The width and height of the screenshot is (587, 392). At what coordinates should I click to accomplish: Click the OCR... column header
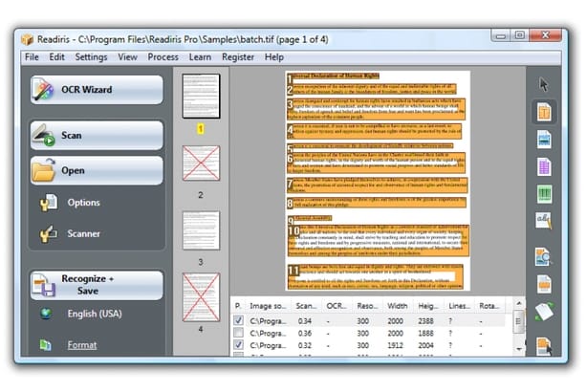point(337,306)
